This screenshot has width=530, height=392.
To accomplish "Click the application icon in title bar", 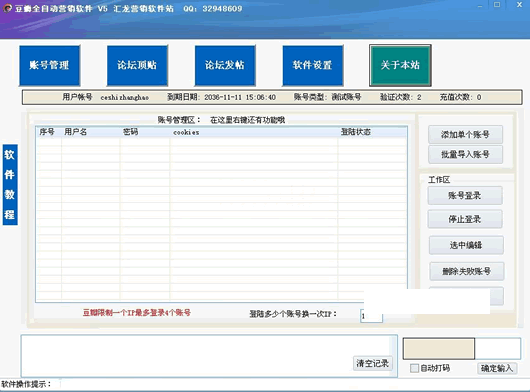I will point(7,8).
